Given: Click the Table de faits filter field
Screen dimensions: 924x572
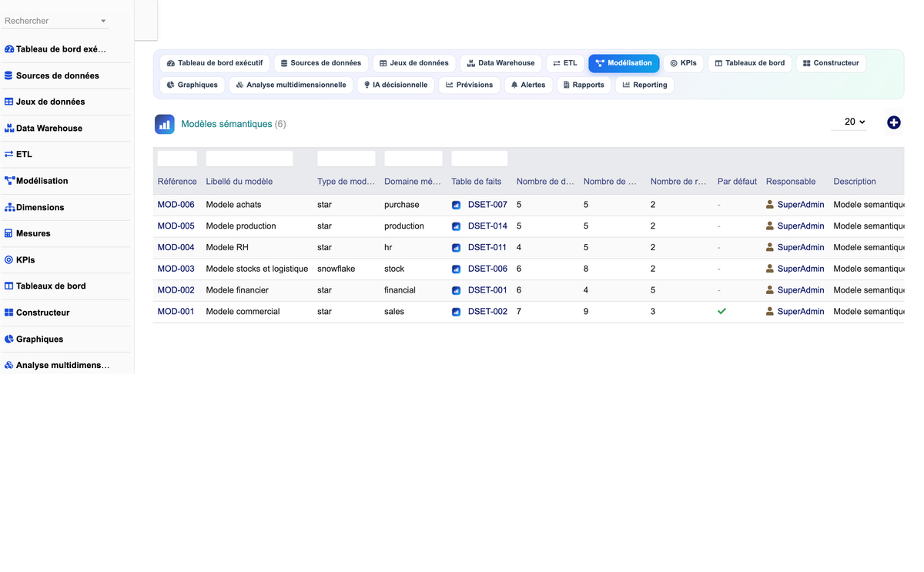Looking at the screenshot, I should [480, 159].
